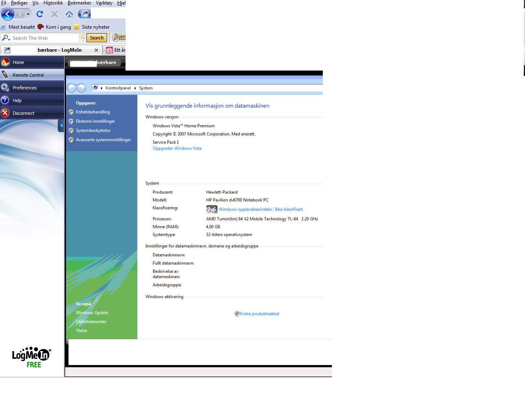Expand the arrow before Kontrollpanel breadcrumb
525x420 pixels.
(x=101, y=88)
